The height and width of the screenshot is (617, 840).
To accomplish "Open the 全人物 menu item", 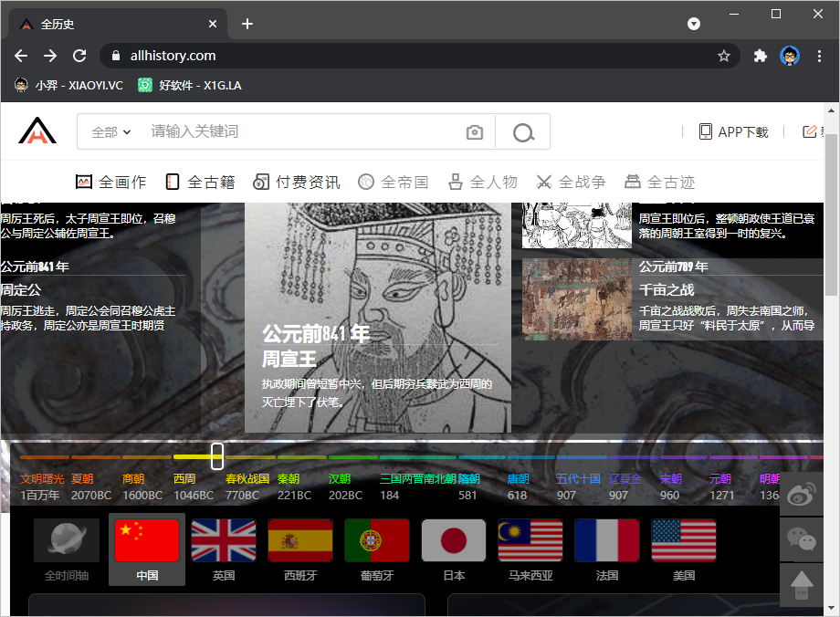I will tap(483, 183).
